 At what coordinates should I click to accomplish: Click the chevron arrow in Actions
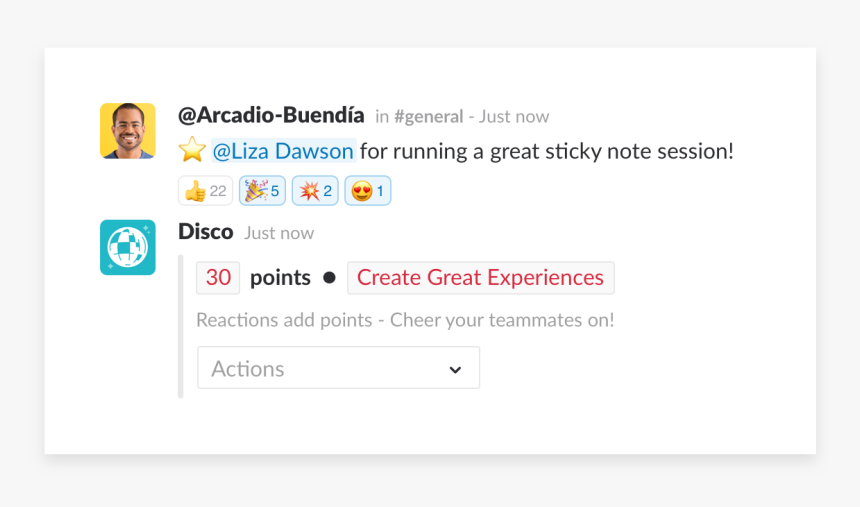point(455,369)
